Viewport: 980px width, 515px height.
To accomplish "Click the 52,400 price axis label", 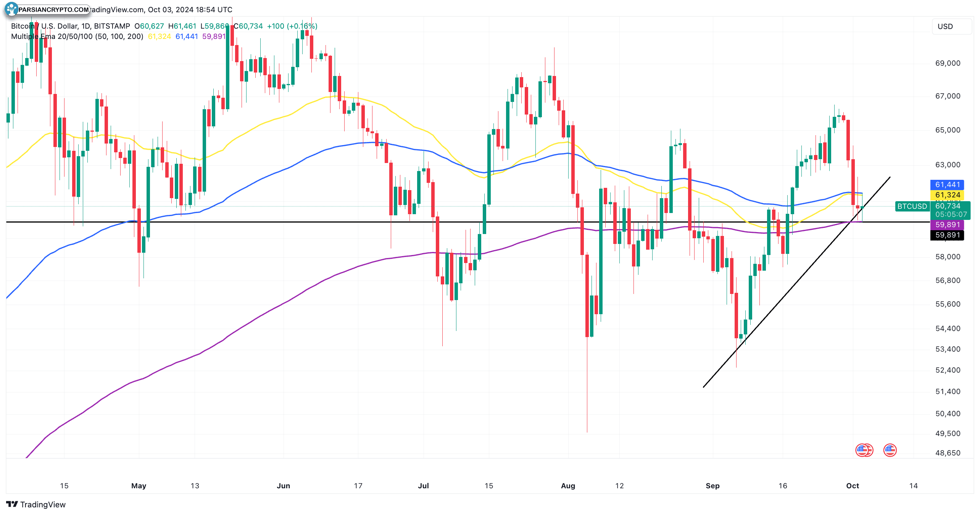I will click(x=948, y=370).
